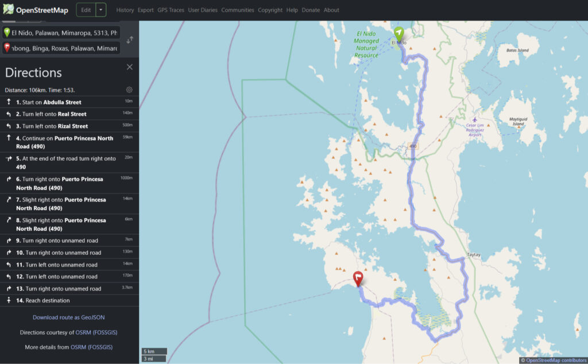This screenshot has width=588, height=364.
Task: Click the destination input field for Binga, Roxas
Action: (64, 49)
